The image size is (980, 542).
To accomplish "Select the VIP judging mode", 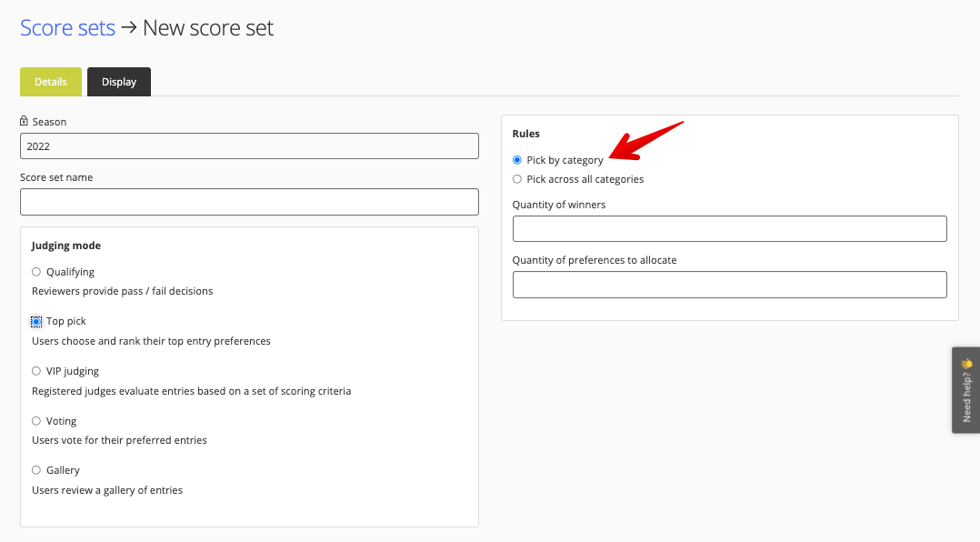I will point(36,371).
